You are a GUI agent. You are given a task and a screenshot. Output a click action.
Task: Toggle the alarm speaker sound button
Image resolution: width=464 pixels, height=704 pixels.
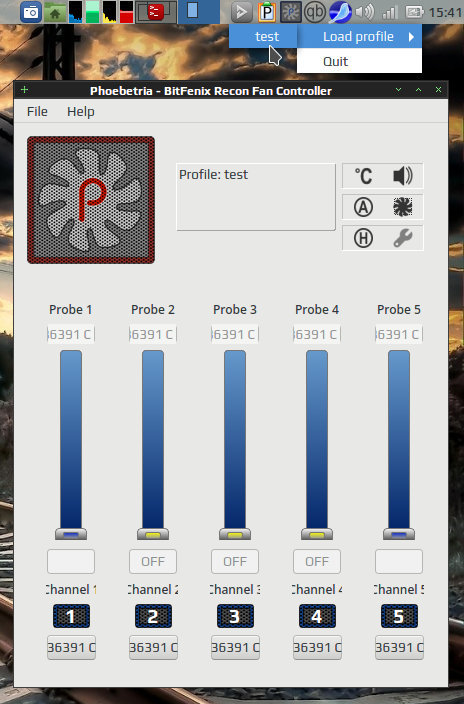tap(403, 176)
